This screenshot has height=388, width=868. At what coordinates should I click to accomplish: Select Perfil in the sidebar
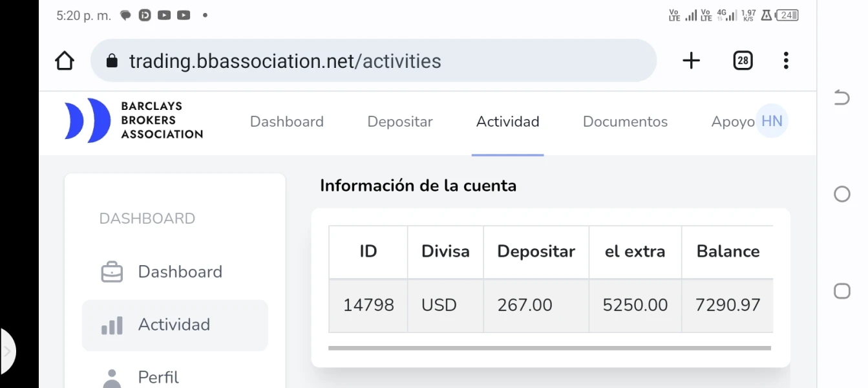point(158,377)
